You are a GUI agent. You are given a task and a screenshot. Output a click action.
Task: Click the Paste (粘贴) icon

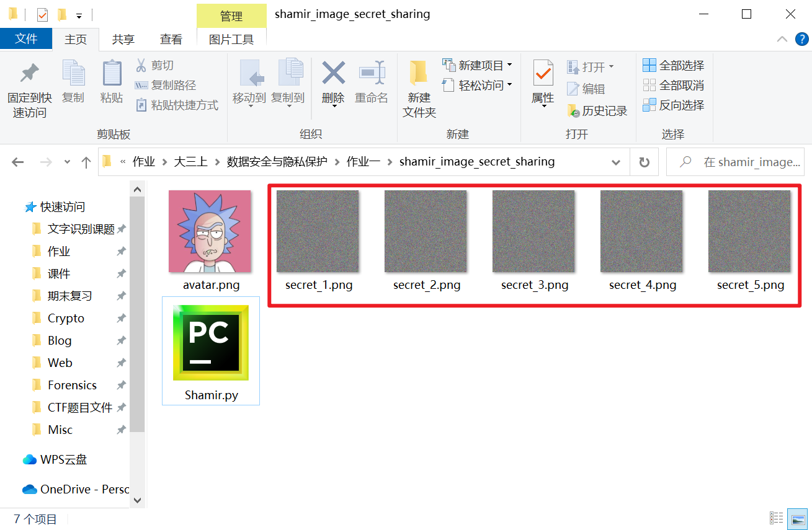point(112,81)
